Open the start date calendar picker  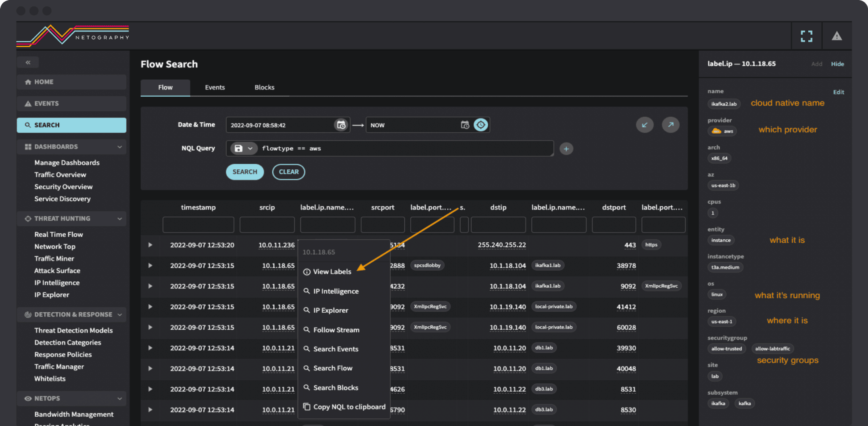(341, 125)
